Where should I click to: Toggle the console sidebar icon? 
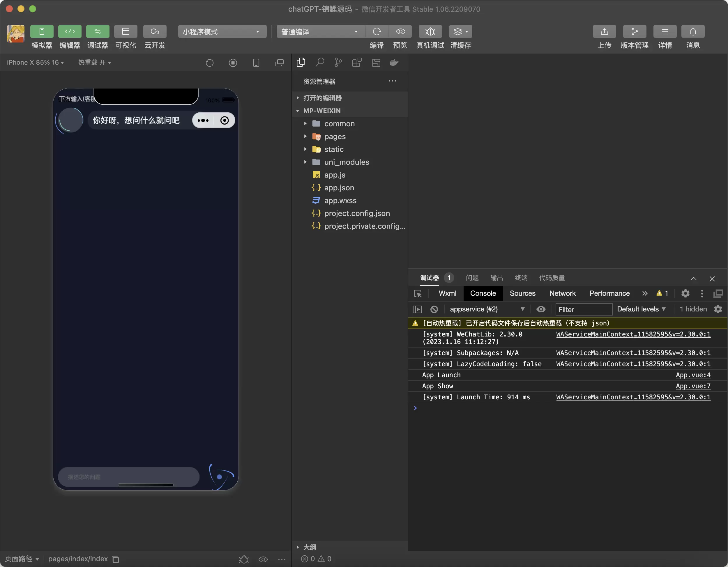(x=417, y=309)
